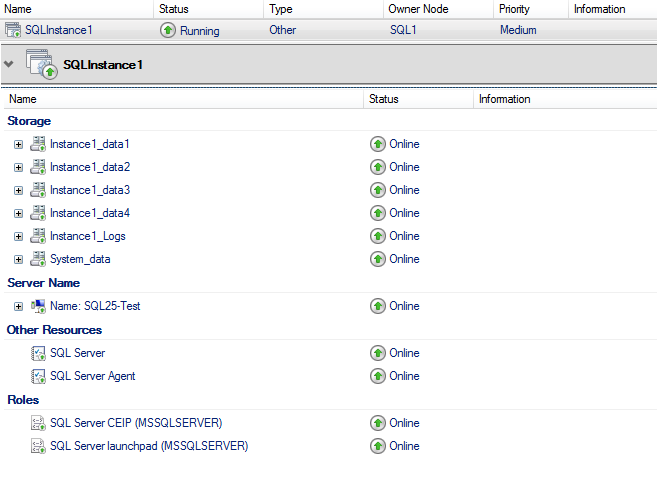This screenshot has width=657, height=481.
Task: Click the SQL25-Test network name icon
Action: point(38,306)
